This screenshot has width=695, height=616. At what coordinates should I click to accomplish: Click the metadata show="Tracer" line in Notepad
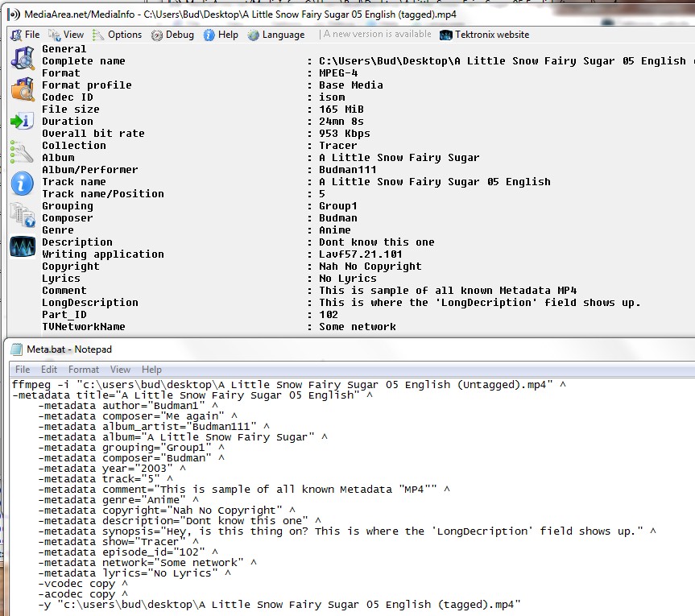click(x=118, y=542)
